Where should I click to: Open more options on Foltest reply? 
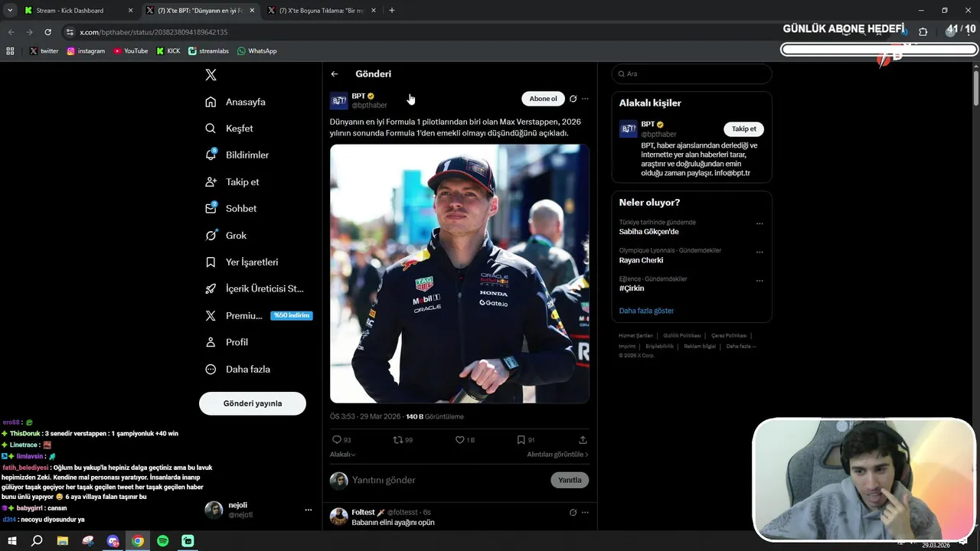pos(585,512)
